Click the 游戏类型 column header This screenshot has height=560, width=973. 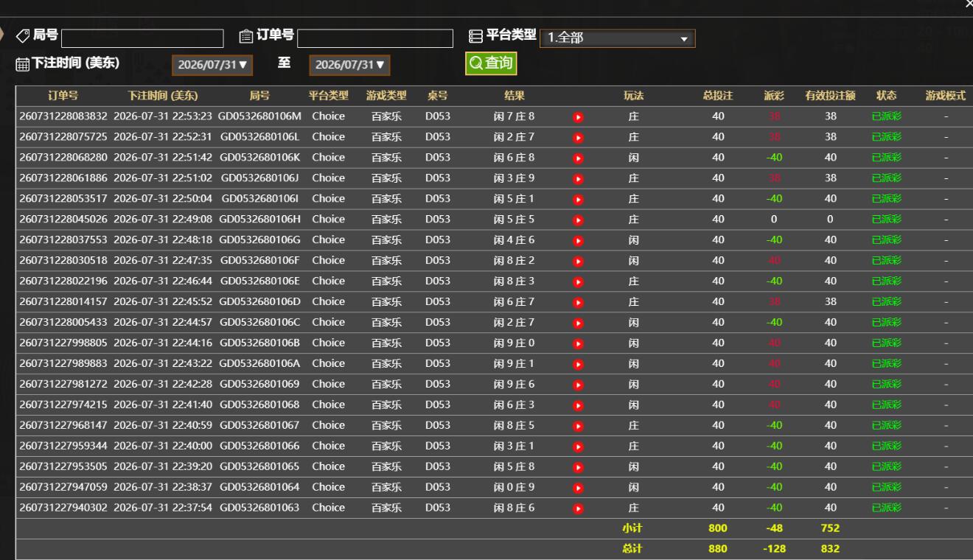coord(386,96)
